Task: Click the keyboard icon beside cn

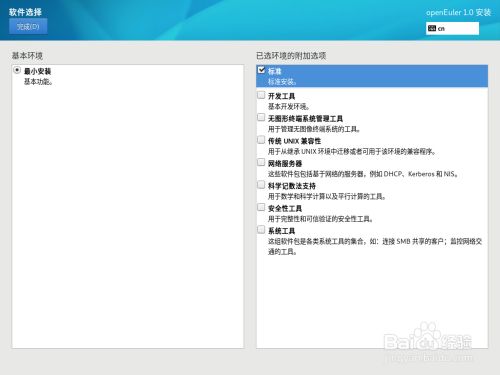Action: pyautogui.click(x=432, y=28)
